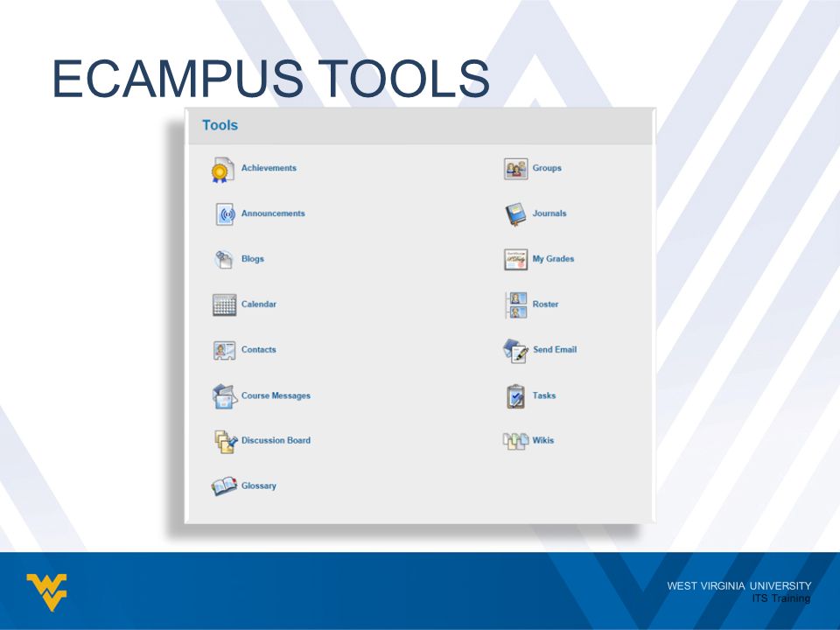Click the Journals blue book icon
Viewport: 840px width, 630px height.
515,214
